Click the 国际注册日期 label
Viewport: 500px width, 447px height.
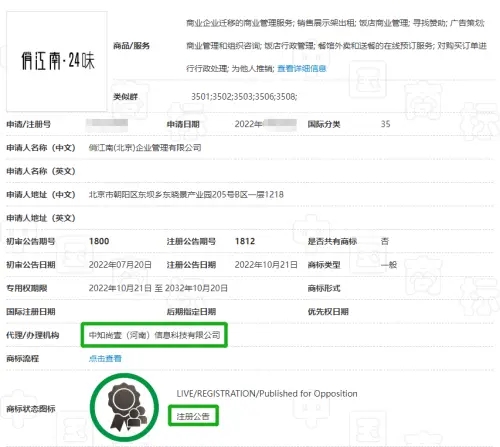click(31, 312)
